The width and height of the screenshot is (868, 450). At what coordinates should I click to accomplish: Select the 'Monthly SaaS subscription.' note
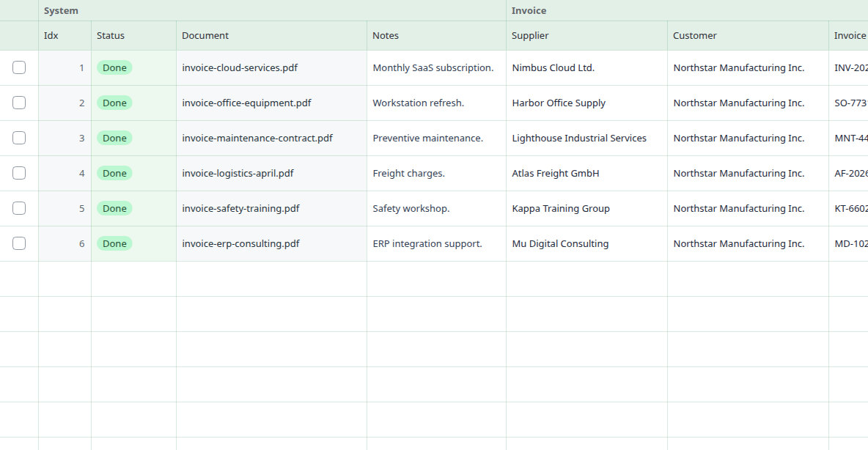[436, 67]
